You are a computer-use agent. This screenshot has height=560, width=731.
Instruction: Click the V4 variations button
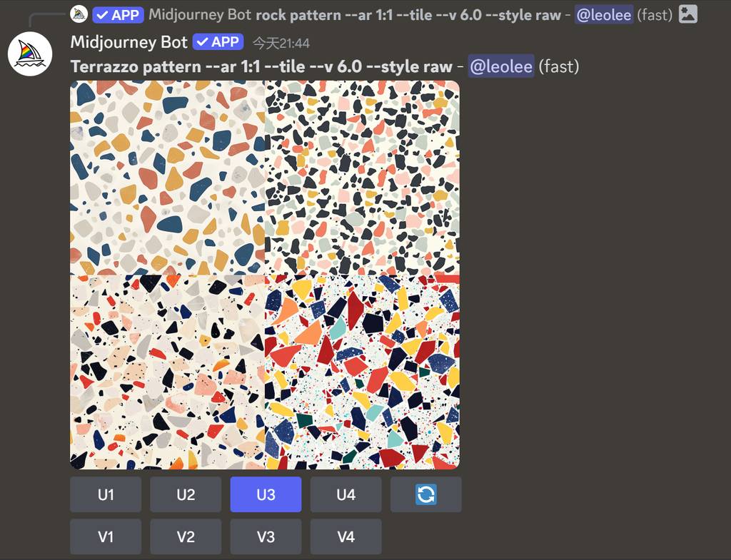pos(346,536)
